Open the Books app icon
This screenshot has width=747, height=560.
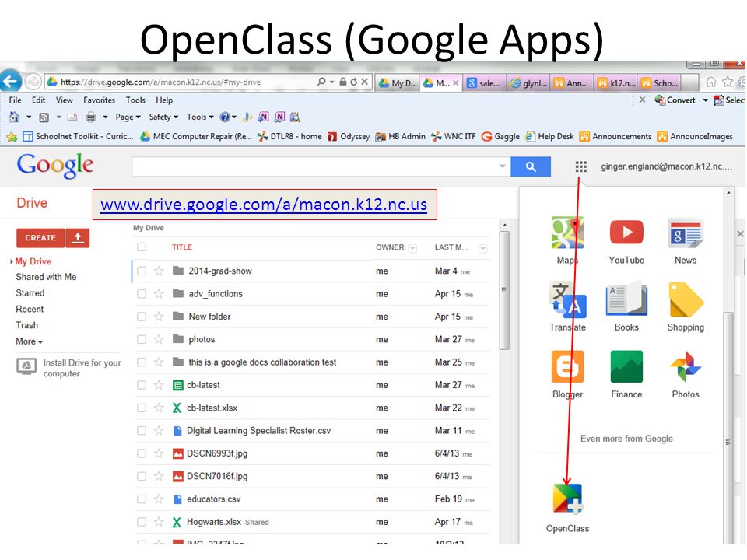click(x=626, y=299)
